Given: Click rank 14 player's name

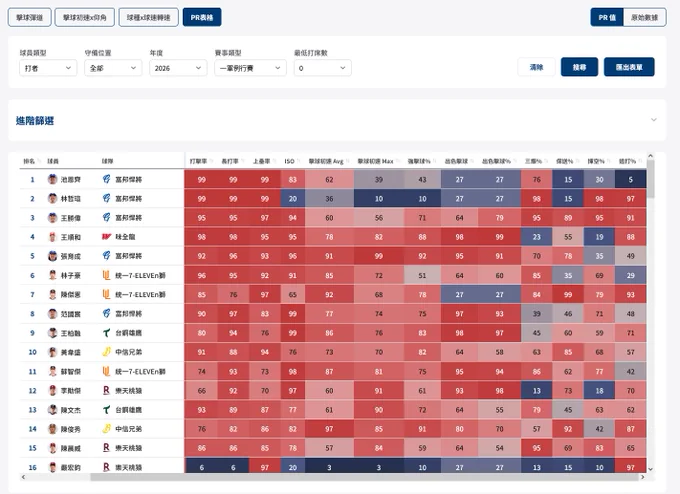Looking at the screenshot, I should pyautogui.click(x=71, y=429).
